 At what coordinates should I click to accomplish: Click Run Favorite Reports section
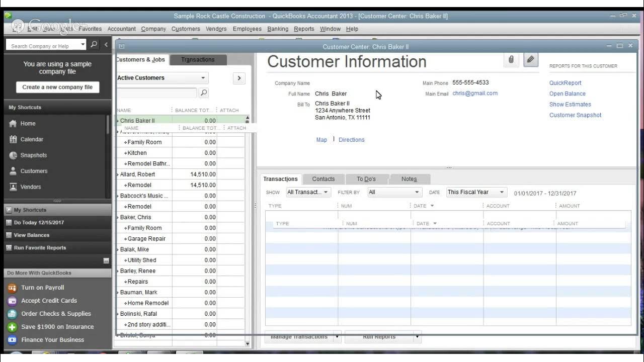[58, 247]
